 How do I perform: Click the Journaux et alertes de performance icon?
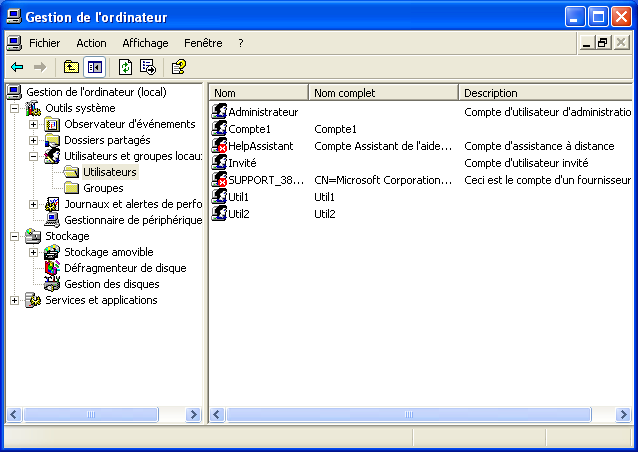click(x=52, y=204)
